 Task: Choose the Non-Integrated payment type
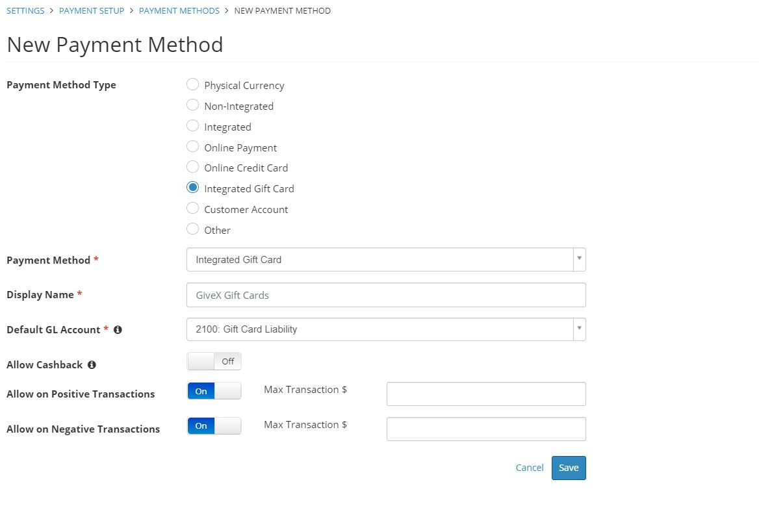tap(192, 105)
